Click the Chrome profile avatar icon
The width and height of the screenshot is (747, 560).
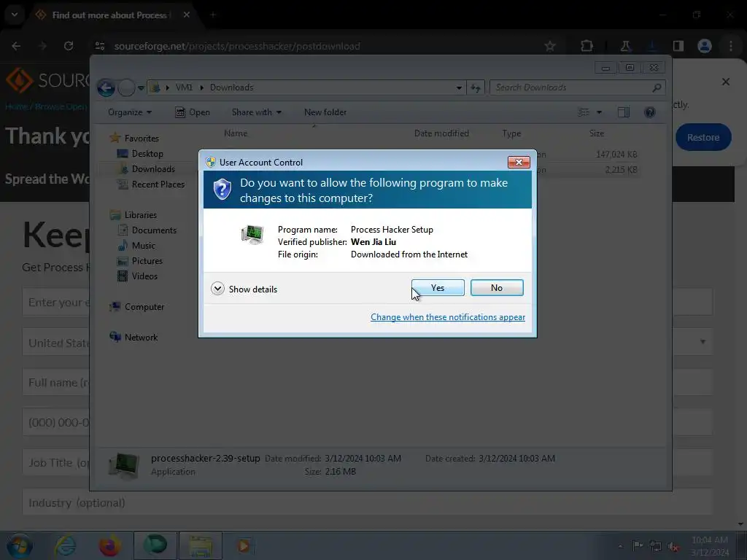[705, 46]
